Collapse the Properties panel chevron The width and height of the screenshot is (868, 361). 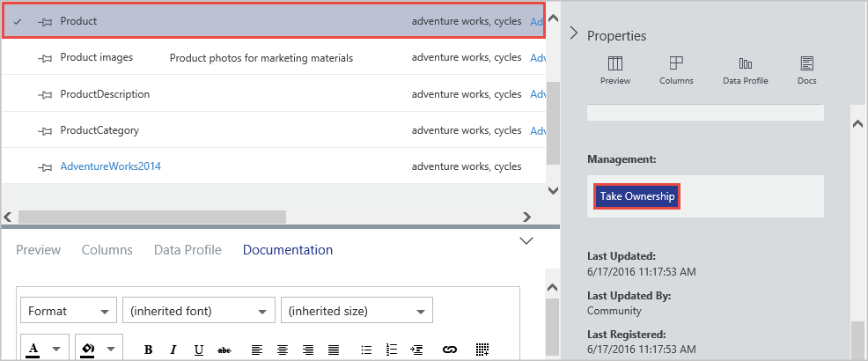(573, 34)
